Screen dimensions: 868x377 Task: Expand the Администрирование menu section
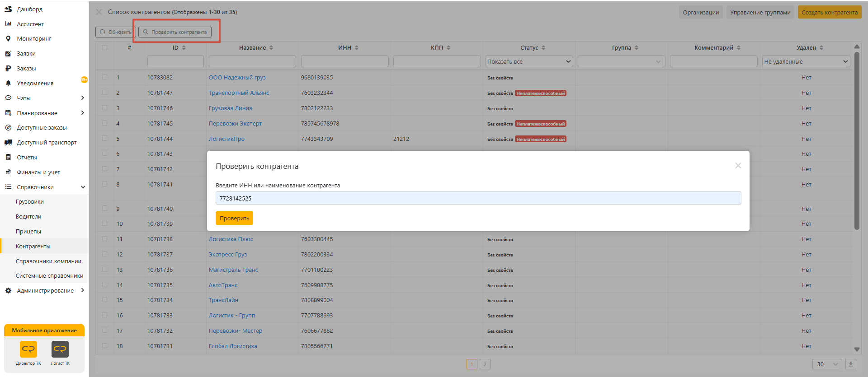(45, 290)
